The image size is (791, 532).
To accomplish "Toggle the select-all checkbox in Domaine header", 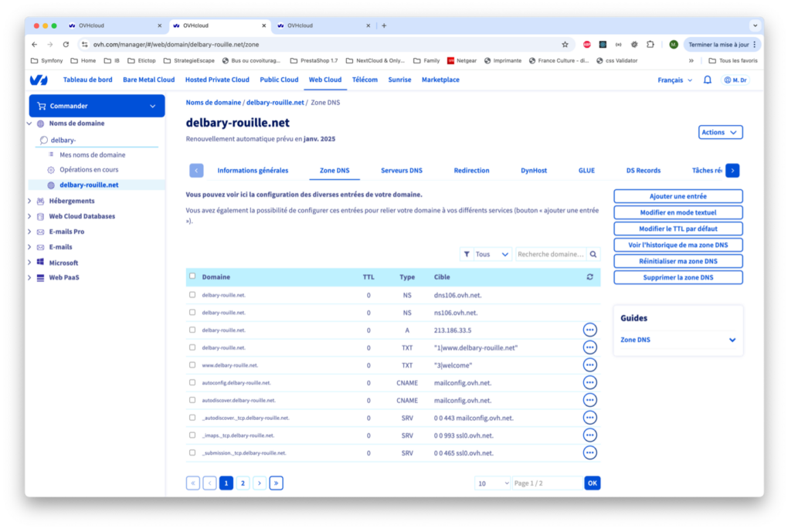I will (x=192, y=276).
